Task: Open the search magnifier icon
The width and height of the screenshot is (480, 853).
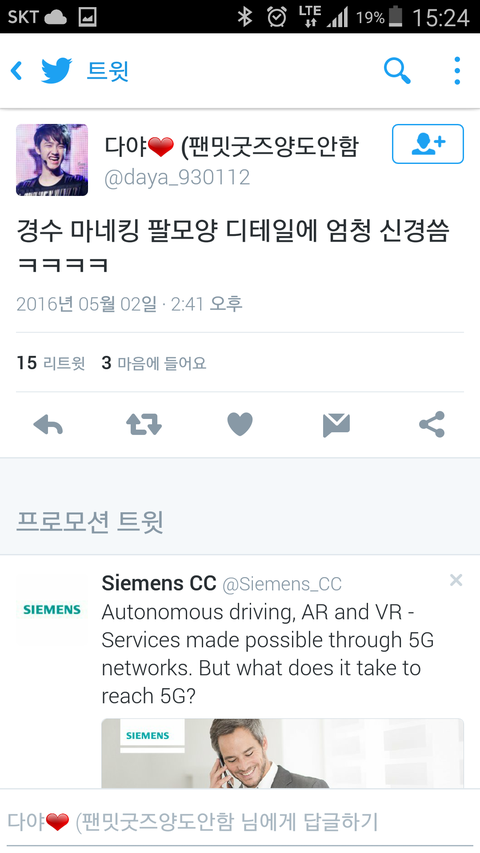Action: 397,71
